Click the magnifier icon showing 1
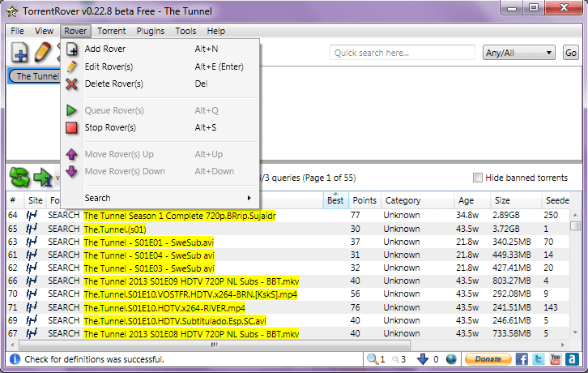588x373 pixels. point(373,359)
